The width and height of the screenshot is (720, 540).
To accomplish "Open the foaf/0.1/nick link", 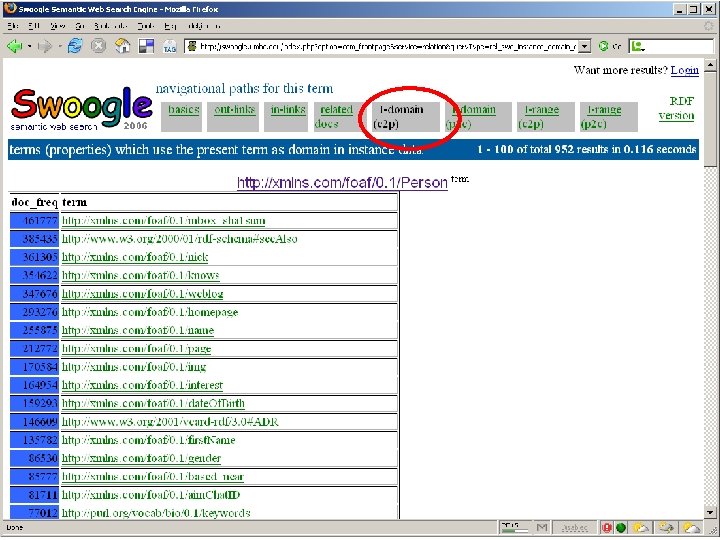I will point(135,257).
